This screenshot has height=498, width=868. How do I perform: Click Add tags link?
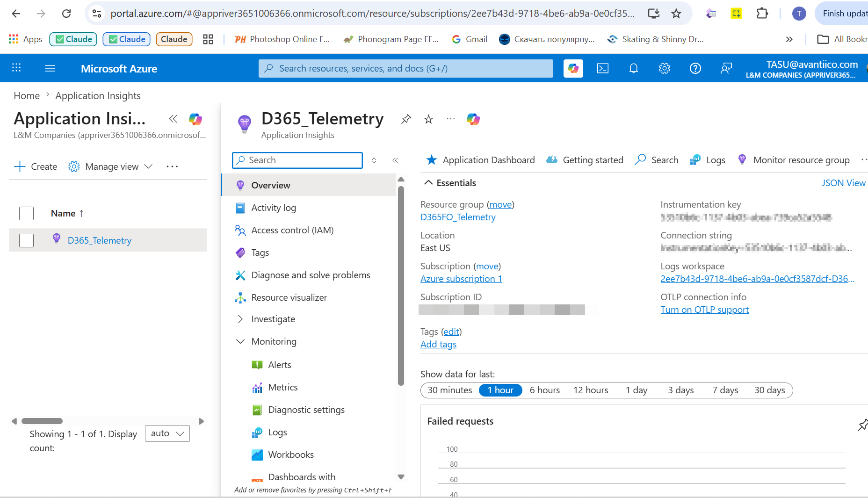438,344
